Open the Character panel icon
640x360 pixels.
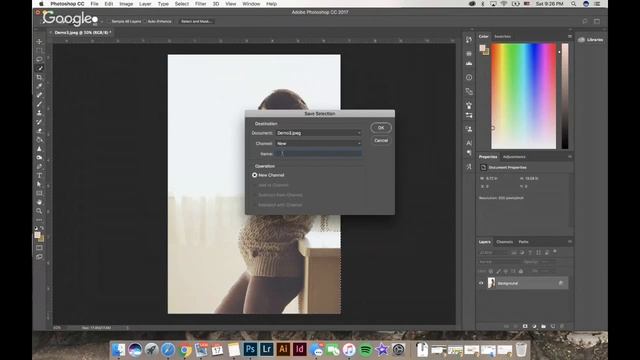pyautogui.click(x=469, y=142)
